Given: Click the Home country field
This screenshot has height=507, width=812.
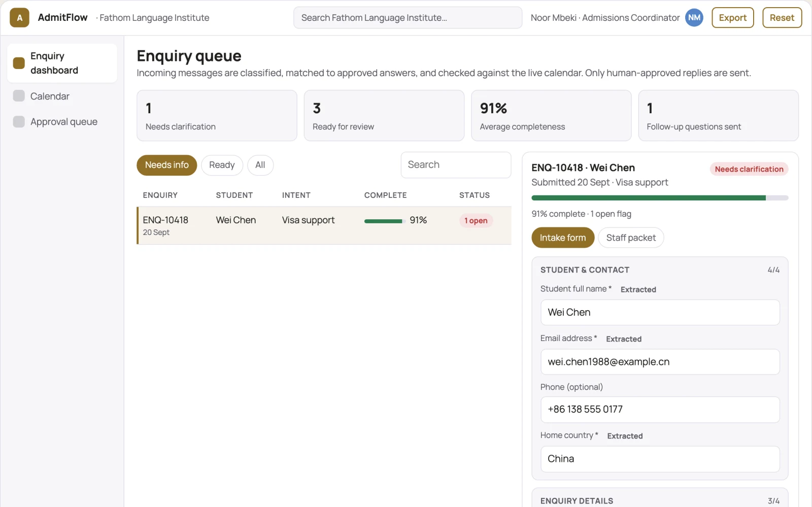Looking at the screenshot, I should [x=660, y=459].
